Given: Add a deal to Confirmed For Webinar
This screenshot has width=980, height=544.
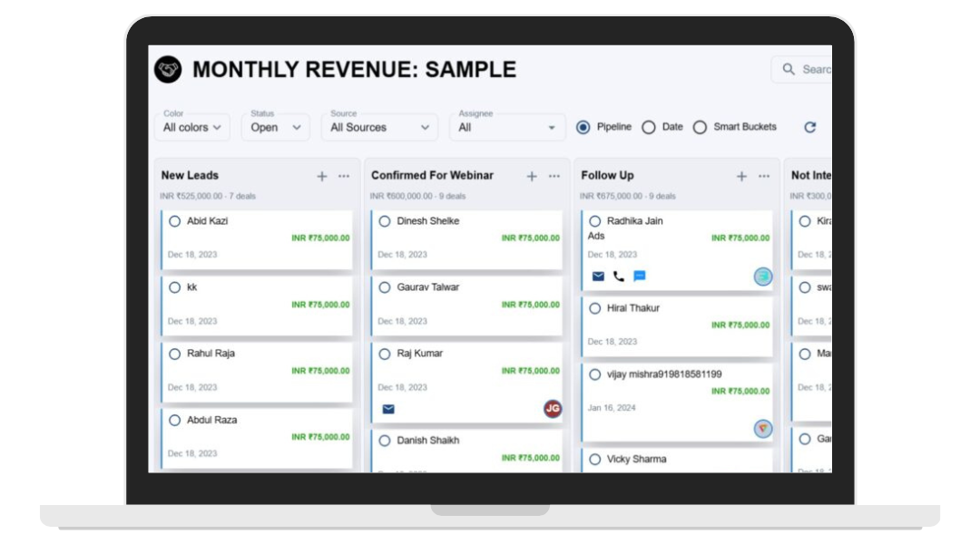Looking at the screenshot, I should 532,176.
